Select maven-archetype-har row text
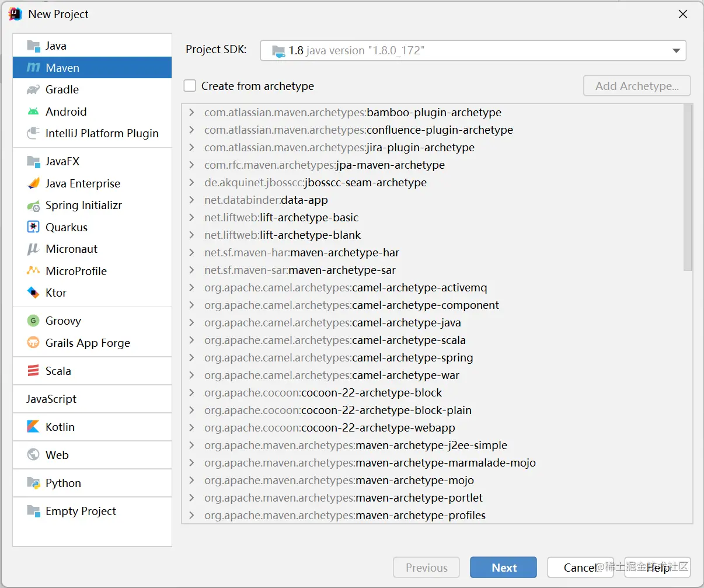Viewport: 704px width, 588px height. (302, 252)
